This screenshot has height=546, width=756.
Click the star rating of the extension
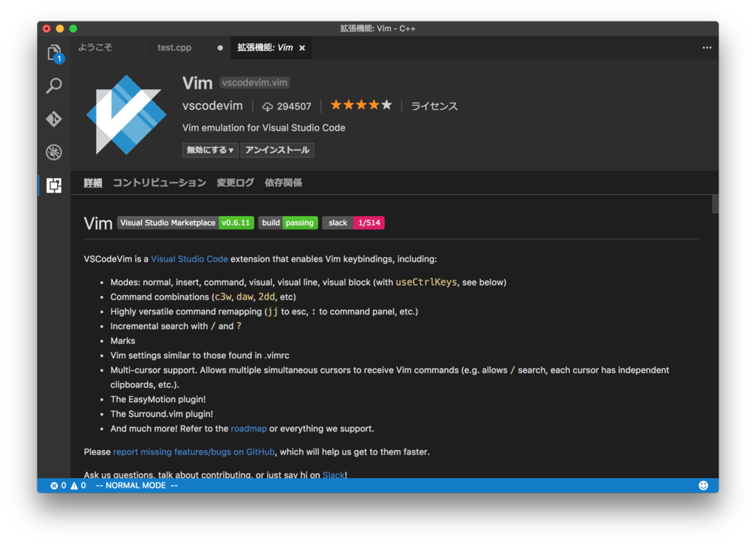pos(361,105)
